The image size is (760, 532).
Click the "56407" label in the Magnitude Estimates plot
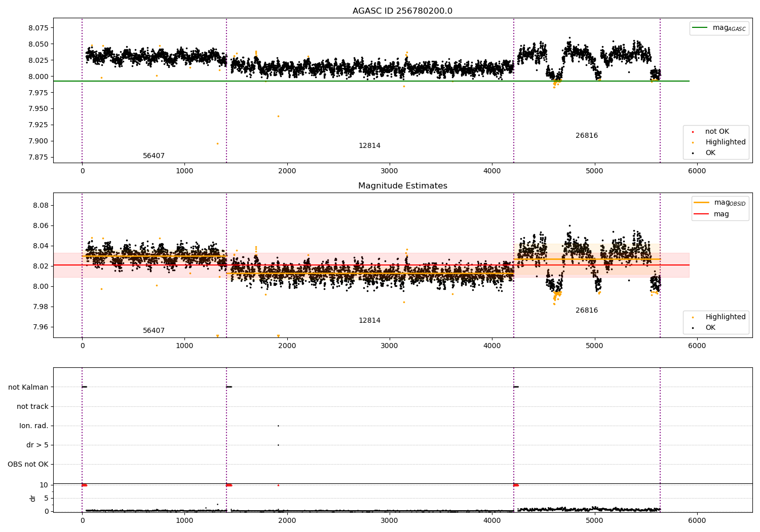(154, 331)
